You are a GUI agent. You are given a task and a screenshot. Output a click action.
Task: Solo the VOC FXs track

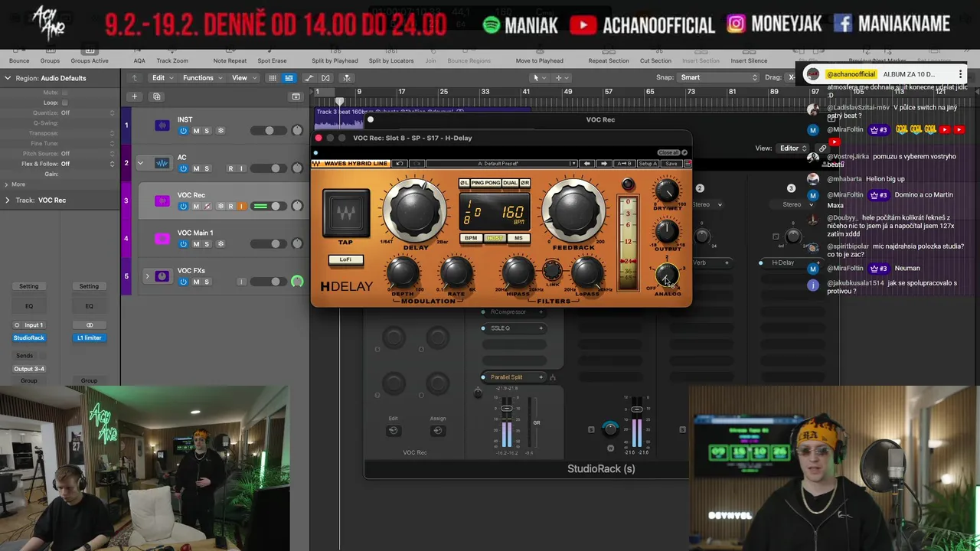207,282
